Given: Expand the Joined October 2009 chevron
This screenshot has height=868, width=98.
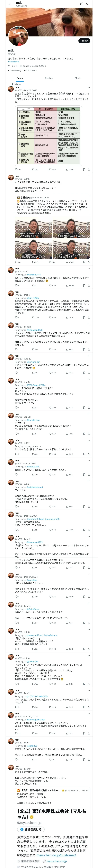Looking at the screenshot, I should coord(45,66).
